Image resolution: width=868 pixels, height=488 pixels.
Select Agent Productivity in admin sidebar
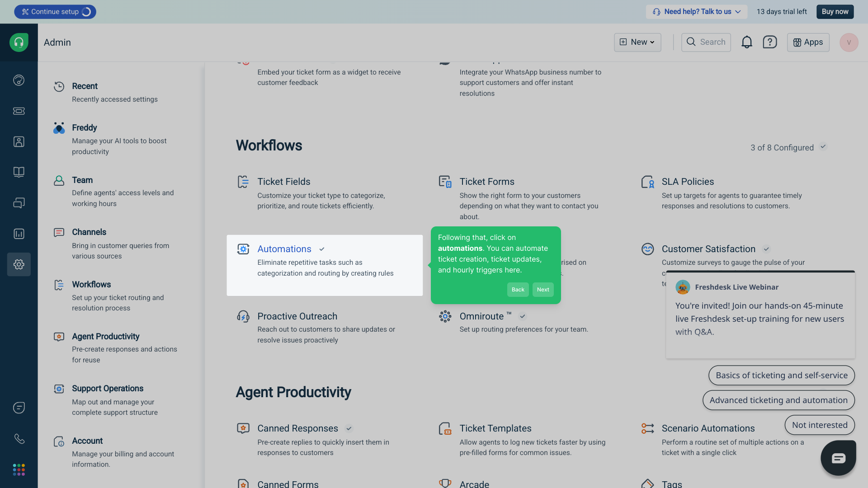pyautogui.click(x=105, y=337)
